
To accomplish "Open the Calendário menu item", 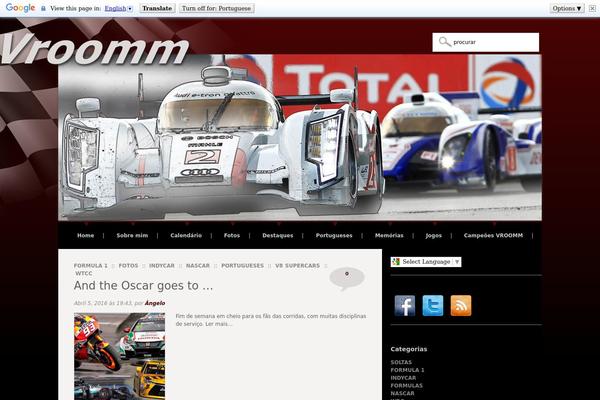I will tap(186, 235).
